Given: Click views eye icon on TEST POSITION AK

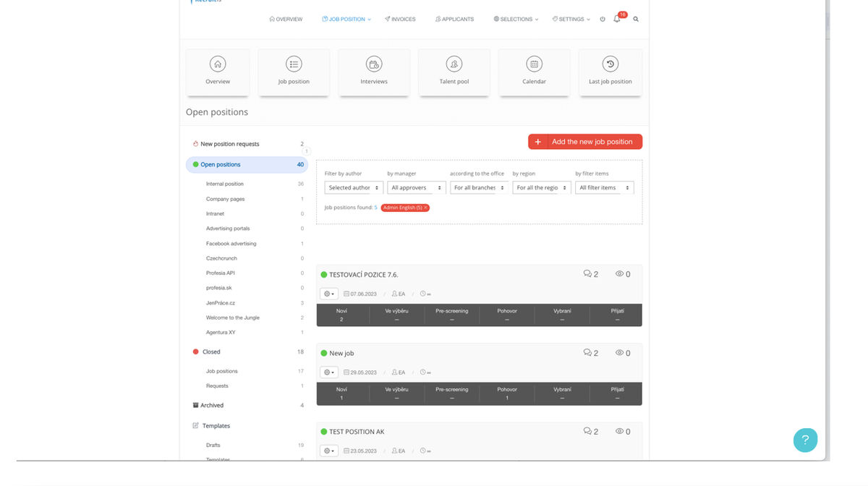Looking at the screenshot, I should (x=619, y=431).
